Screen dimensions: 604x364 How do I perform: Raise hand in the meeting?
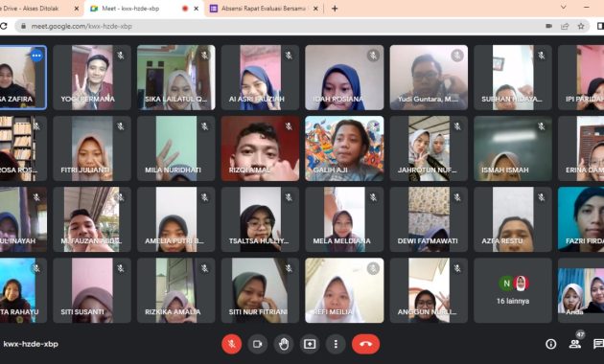point(284,344)
